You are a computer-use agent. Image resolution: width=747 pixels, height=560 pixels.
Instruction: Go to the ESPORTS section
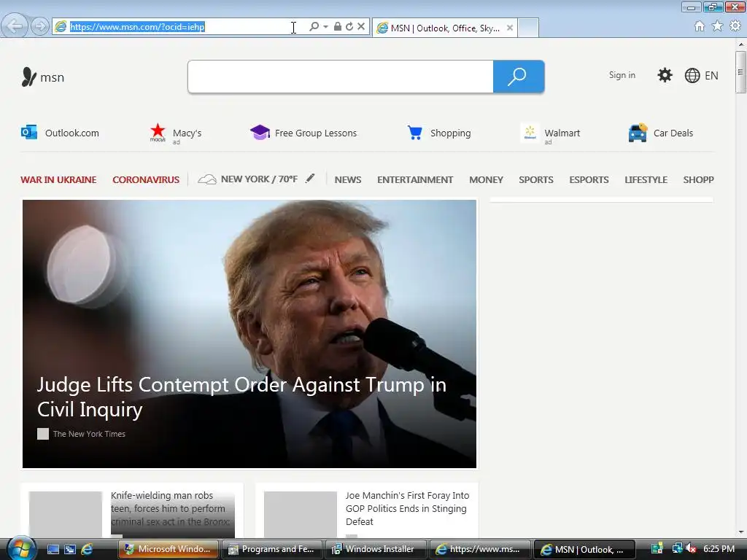pyautogui.click(x=589, y=180)
